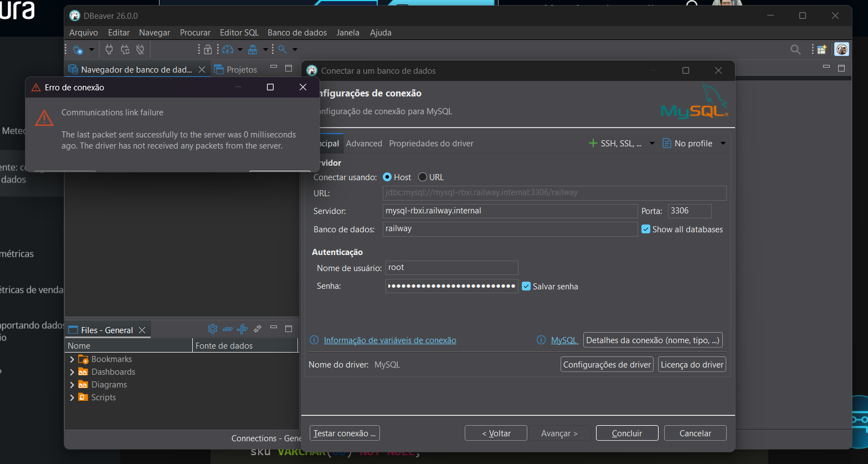
Task: Click the blue magnifier search icon
Action: 283,49
